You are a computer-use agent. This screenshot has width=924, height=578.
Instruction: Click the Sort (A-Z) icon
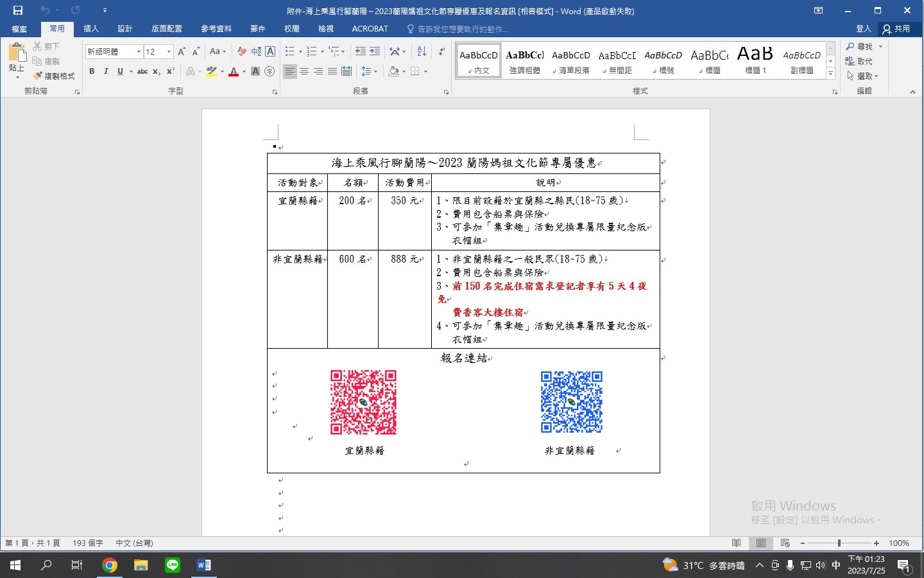[422, 51]
